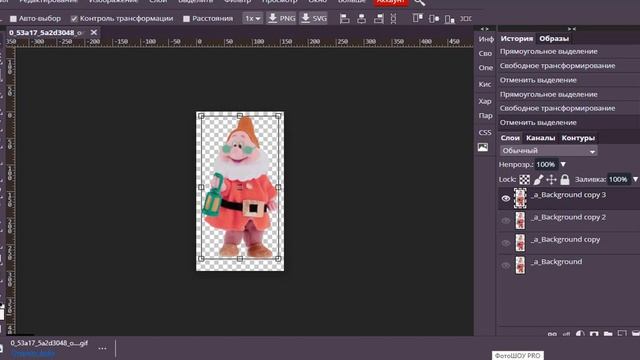Switch to the Образы tab
The width and height of the screenshot is (640, 360).
[554, 38]
